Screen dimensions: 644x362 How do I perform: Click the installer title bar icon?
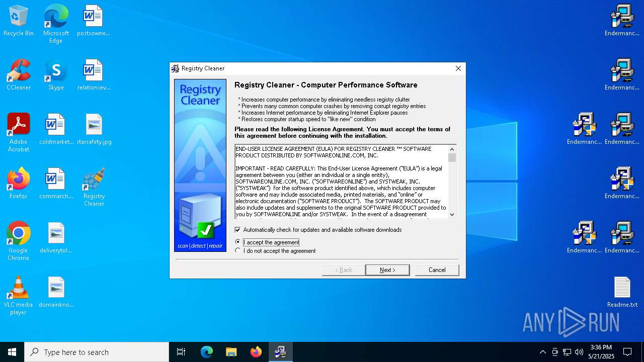(175, 68)
